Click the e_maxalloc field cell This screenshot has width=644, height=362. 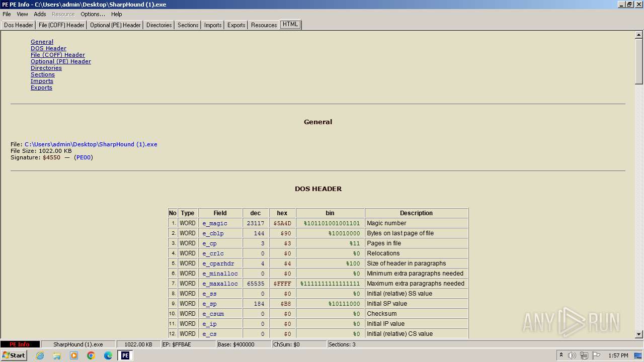[220, 284]
